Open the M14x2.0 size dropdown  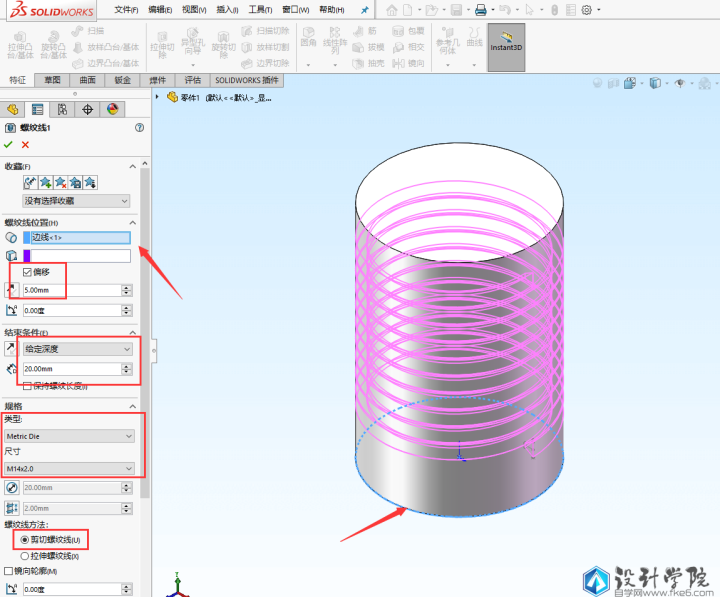tap(69, 468)
